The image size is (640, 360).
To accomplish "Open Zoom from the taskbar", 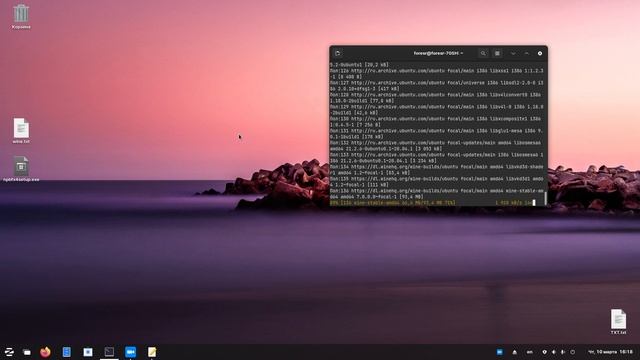I will coord(130,352).
